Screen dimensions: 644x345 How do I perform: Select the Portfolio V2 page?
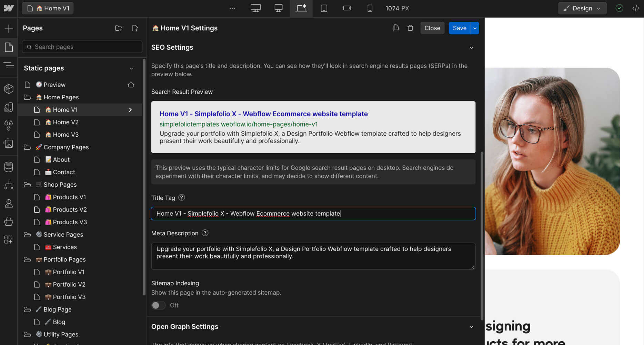pyautogui.click(x=80, y=285)
